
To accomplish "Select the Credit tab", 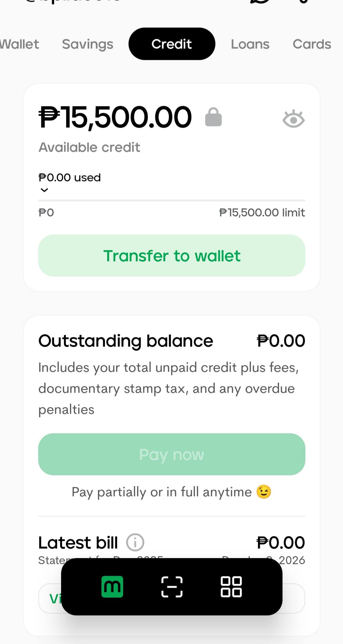I will 172,44.
